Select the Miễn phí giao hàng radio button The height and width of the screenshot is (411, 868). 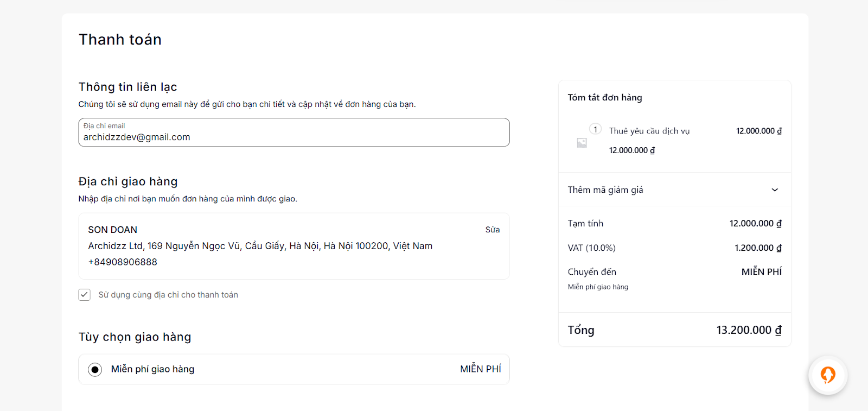pos(95,370)
